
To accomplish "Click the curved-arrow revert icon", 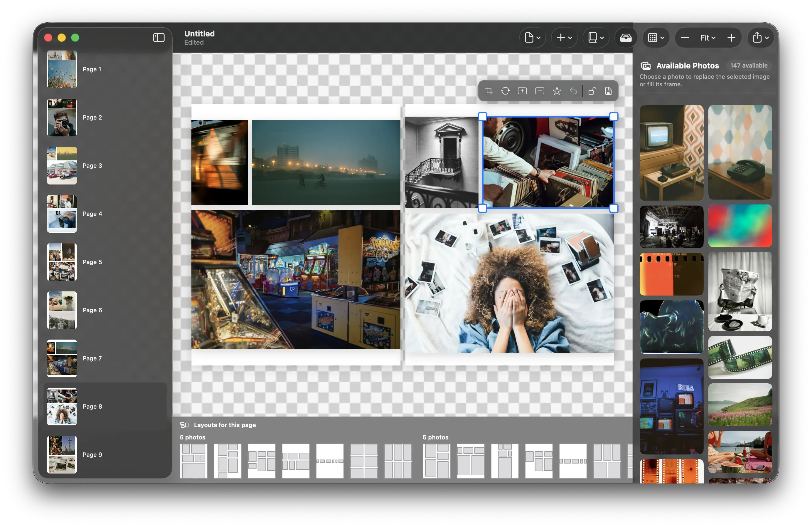I will click(573, 91).
